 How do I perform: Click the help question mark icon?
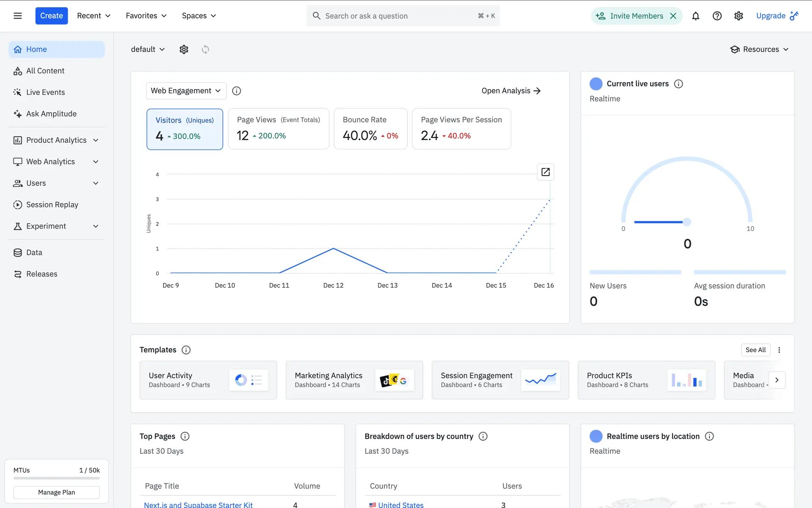[x=717, y=16]
